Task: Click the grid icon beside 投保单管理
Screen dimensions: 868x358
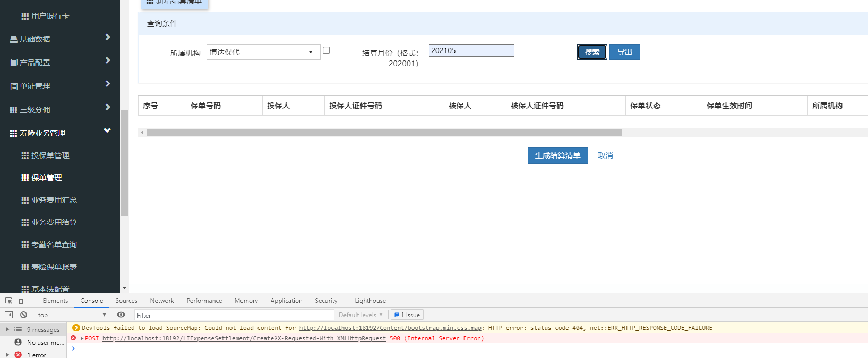Action: 25,155
